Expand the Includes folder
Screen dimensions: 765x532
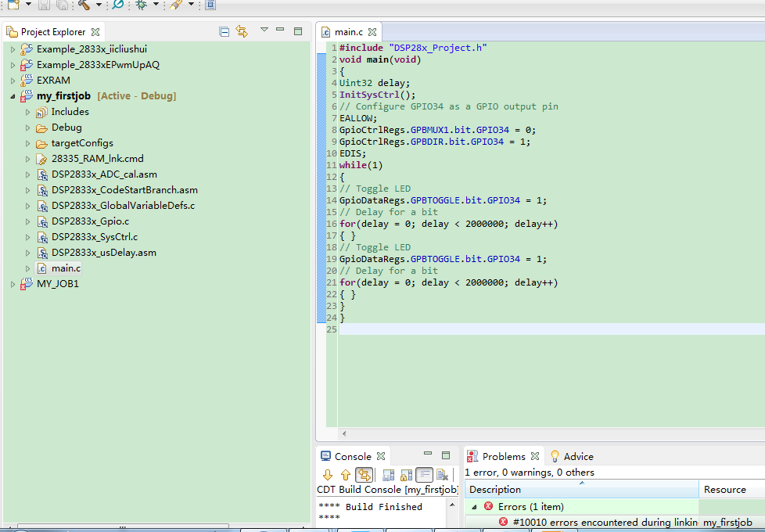pos(28,112)
